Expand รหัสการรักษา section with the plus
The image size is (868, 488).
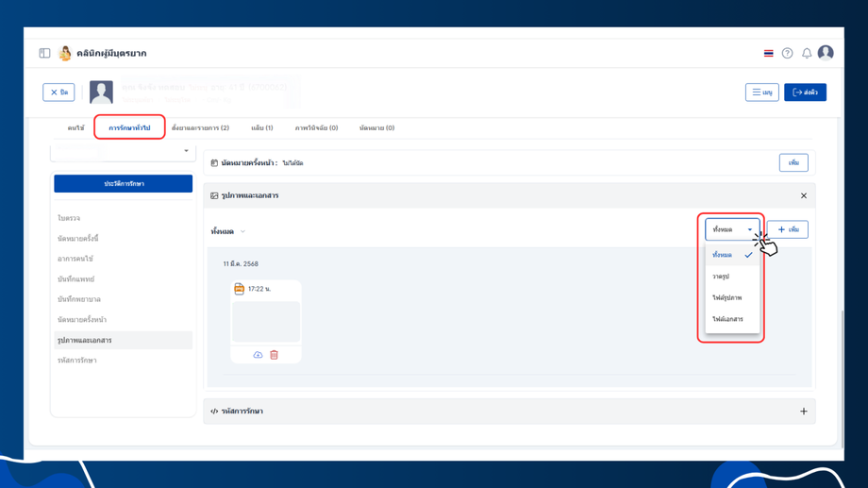(804, 412)
